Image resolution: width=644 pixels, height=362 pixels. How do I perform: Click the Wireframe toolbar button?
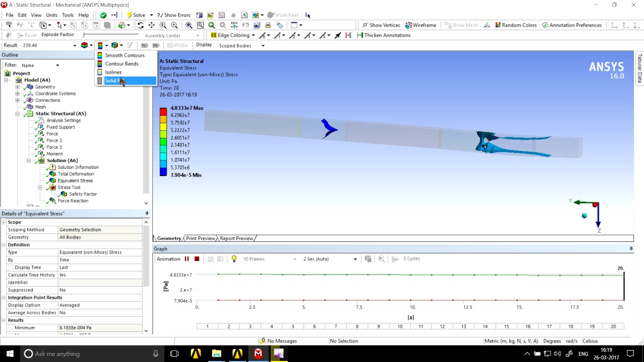[421, 25]
